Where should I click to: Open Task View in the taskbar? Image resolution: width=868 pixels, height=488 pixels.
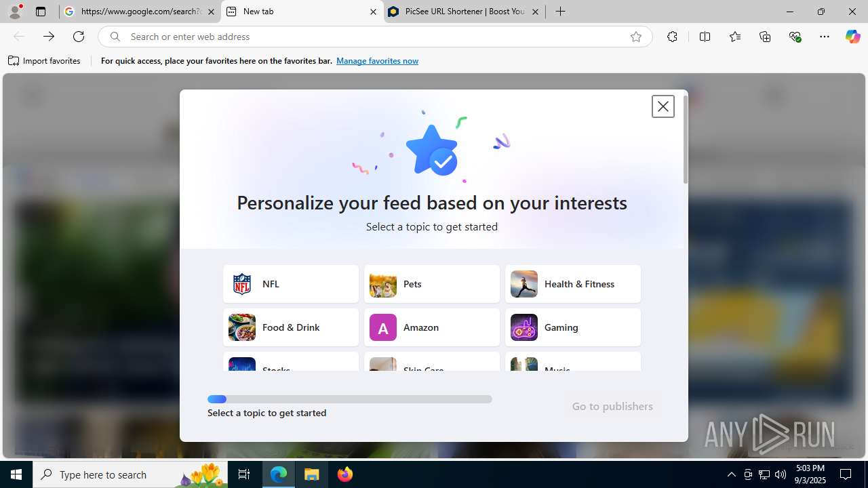[244, 474]
